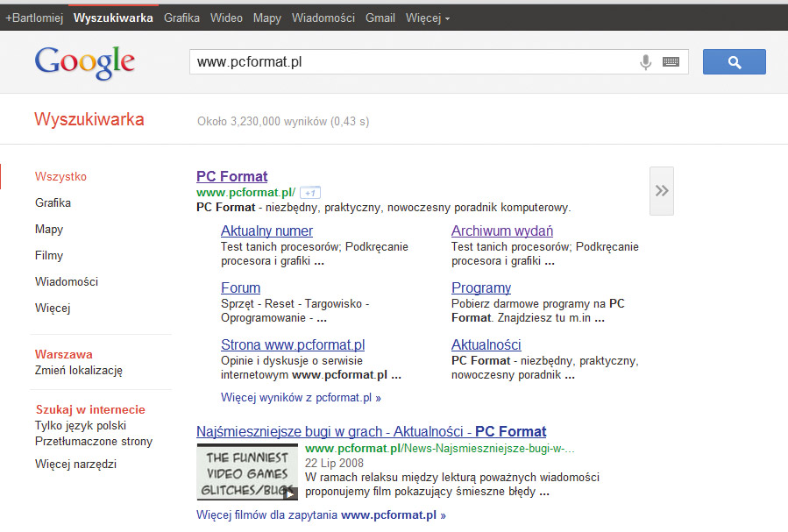Click the blue magnifying glass search button
788x532 pixels.
734,61
